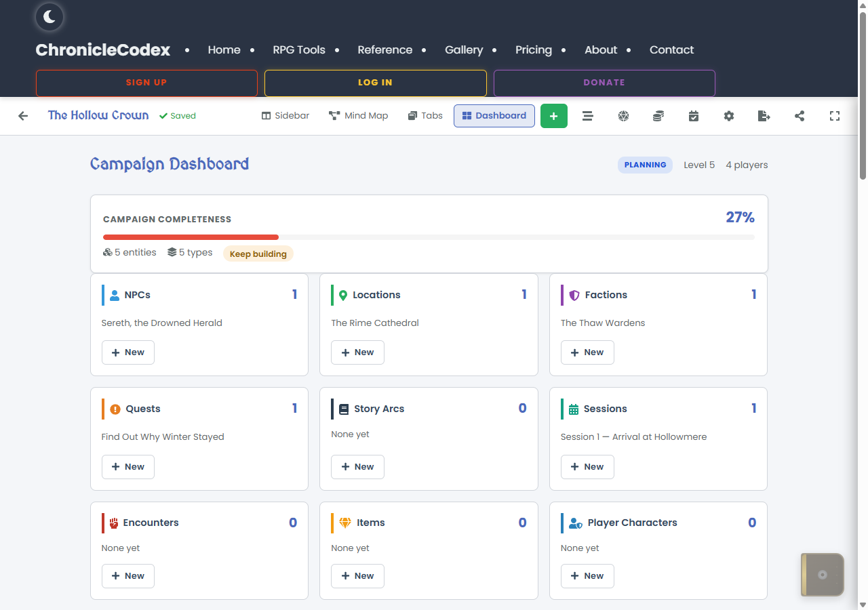Click New in the Items card
The image size is (868, 610).
(357, 576)
